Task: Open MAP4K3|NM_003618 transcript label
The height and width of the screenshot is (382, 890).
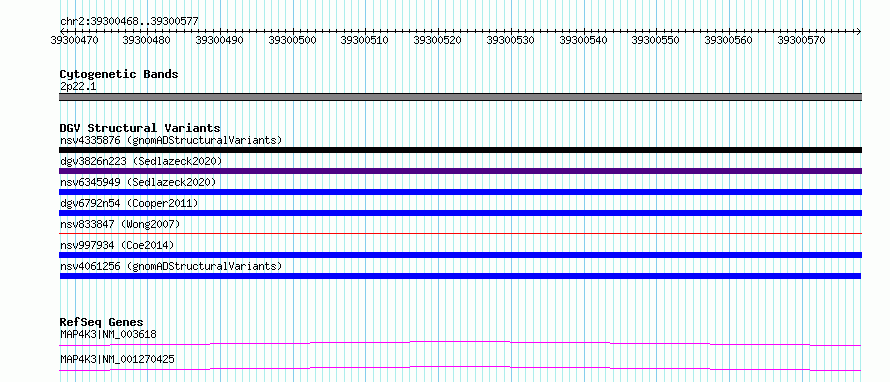Action: coord(108,334)
